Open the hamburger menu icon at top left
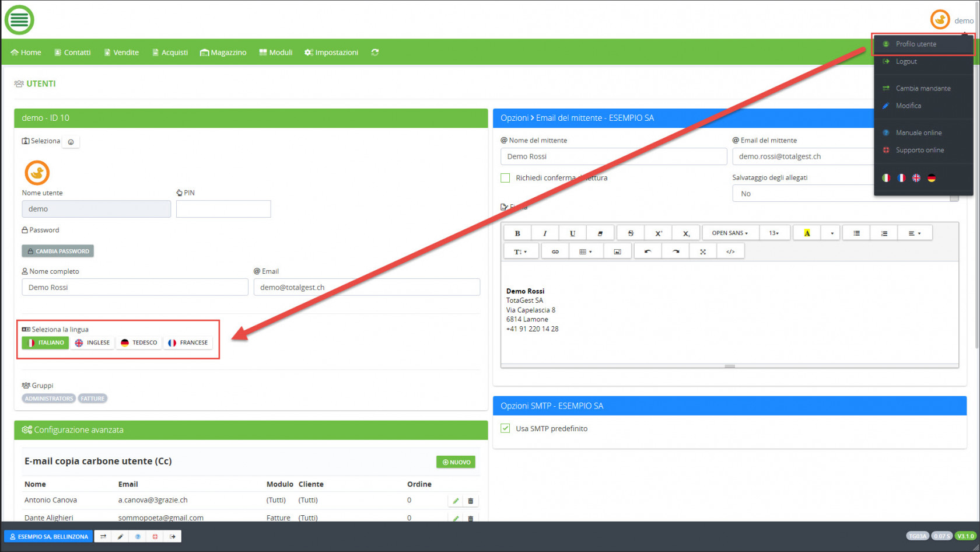The width and height of the screenshot is (980, 552). click(19, 20)
